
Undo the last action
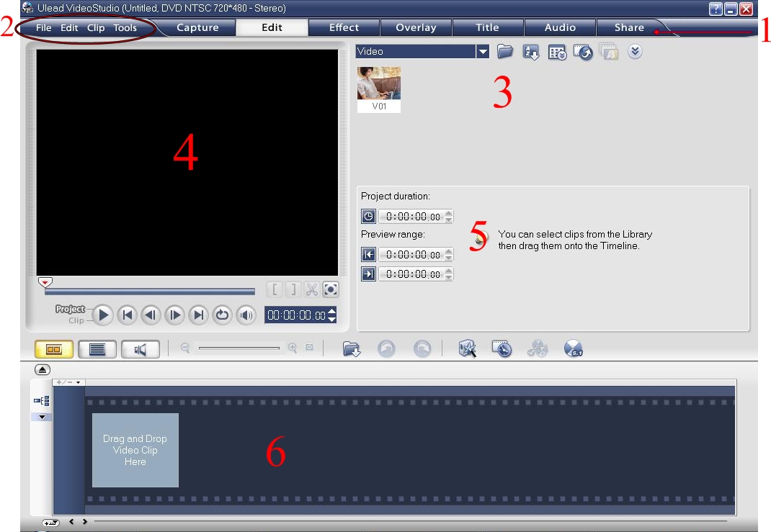coord(386,348)
